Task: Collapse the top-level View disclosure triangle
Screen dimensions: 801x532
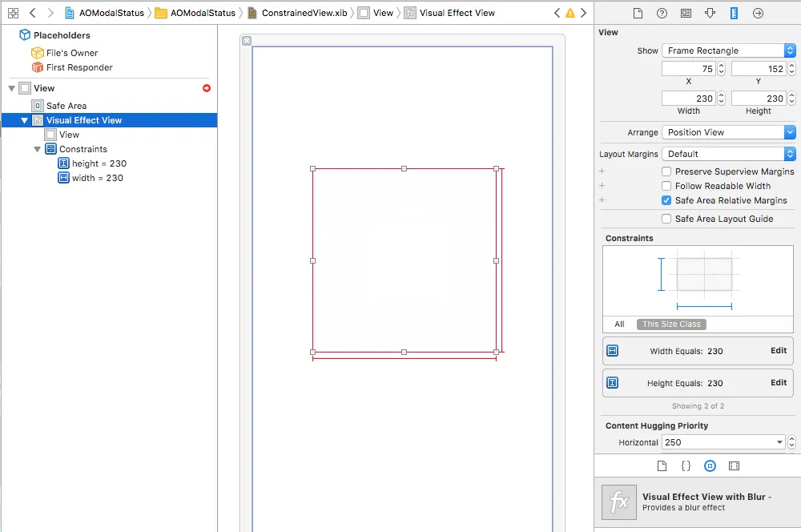Action: click(11, 88)
